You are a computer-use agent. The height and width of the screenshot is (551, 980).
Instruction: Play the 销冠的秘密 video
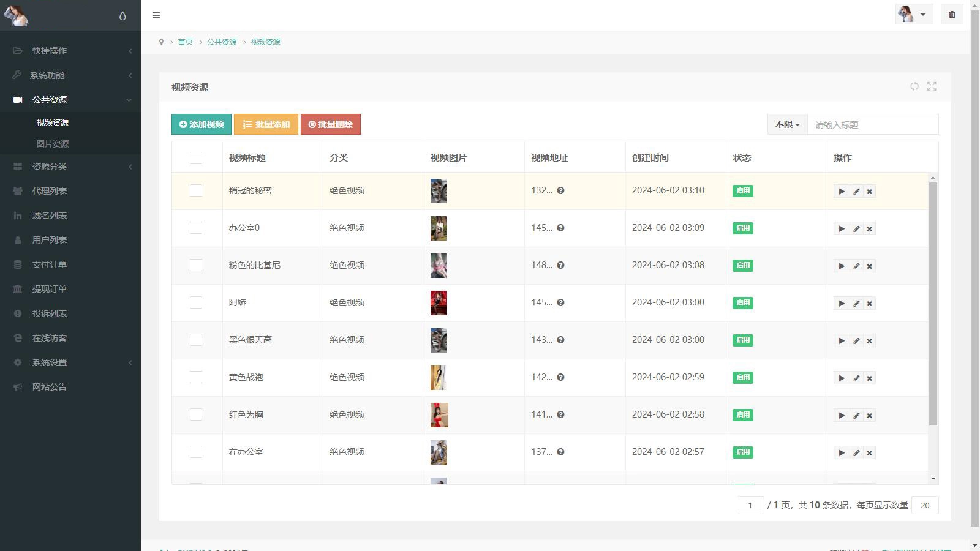pos(842,192)
